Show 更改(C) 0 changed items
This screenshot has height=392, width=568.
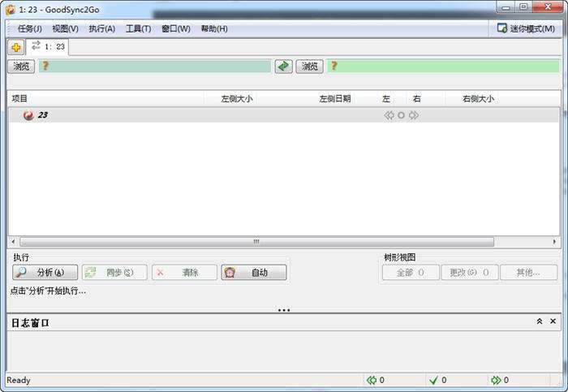click(470, 273)
